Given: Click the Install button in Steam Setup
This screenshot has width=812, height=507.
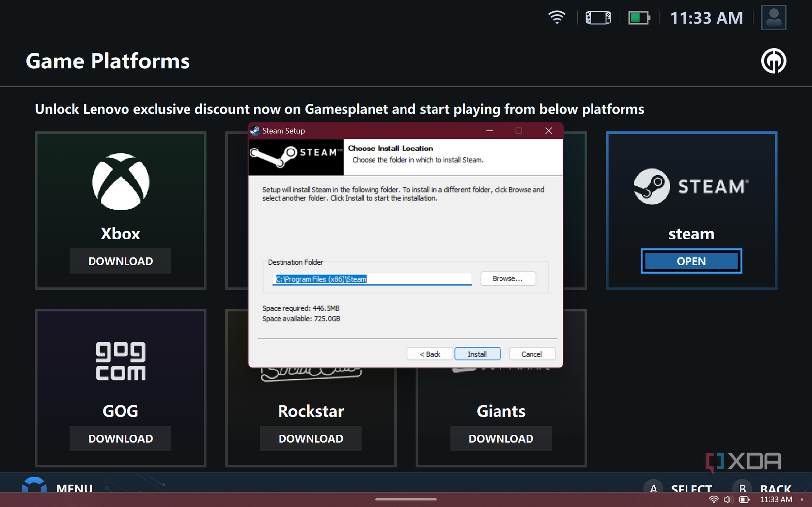Looking at the screenshot, I should click(x=477, y=354).
